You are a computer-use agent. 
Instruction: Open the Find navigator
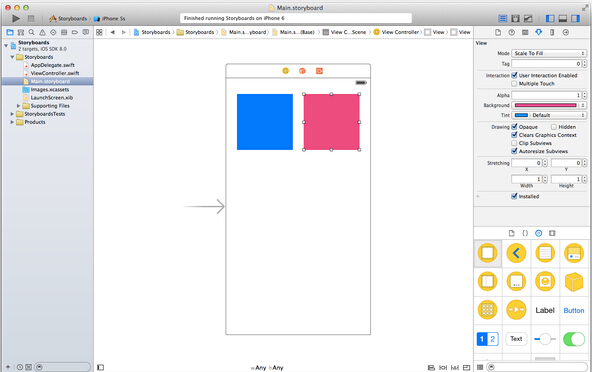(32, 32)
